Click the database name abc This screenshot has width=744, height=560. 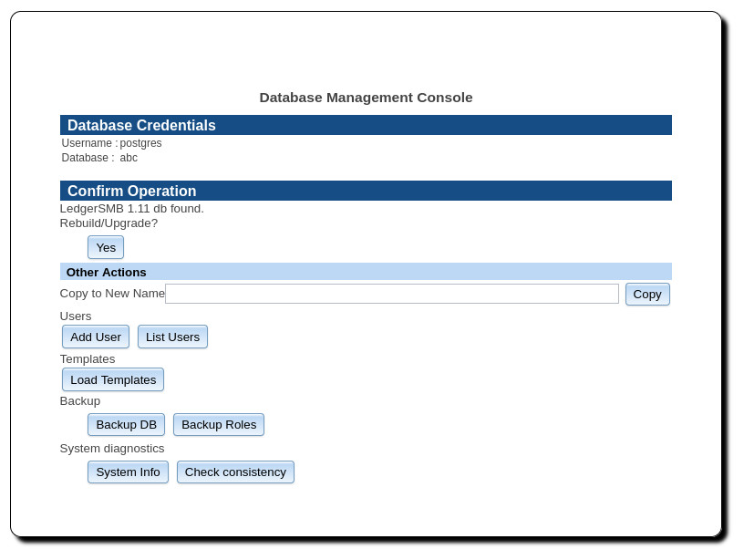(129, 157)
